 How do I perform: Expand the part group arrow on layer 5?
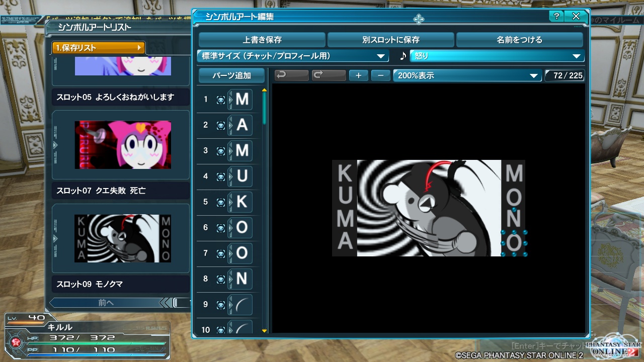click(x=230, y=202)
